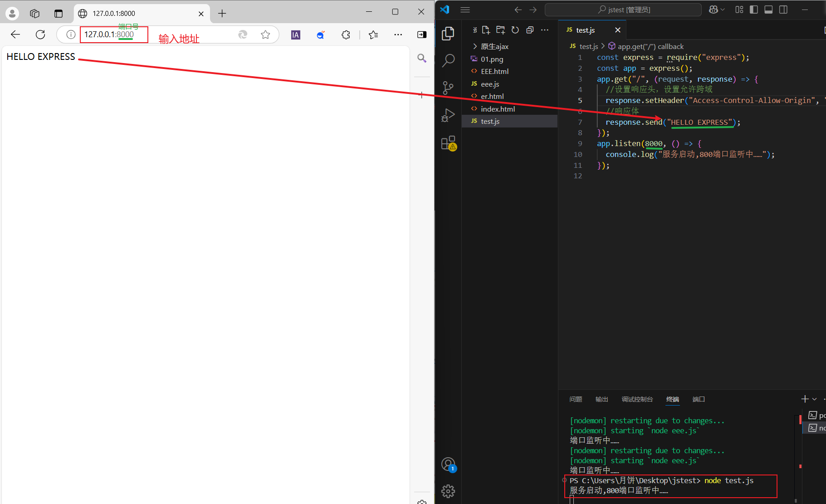Screen dimensions: 826x504
Task: Expand the 原生ajax folder
Action: (509, 46)
